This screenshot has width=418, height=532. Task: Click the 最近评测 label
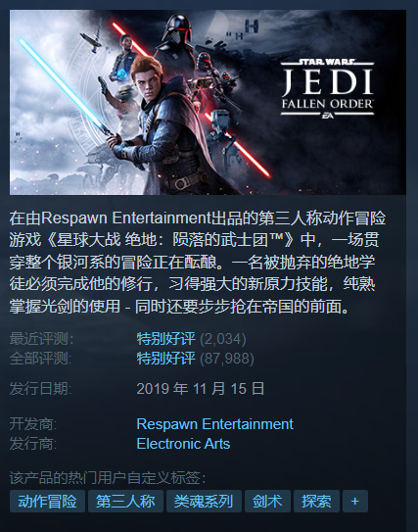tap(41, 339)
